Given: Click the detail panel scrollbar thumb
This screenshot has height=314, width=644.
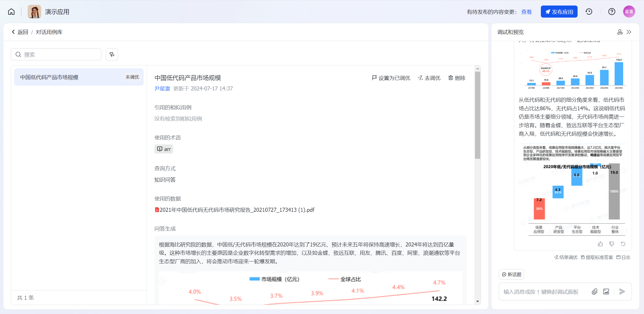Looking at the screenshot, I should [x=477, y=115].
